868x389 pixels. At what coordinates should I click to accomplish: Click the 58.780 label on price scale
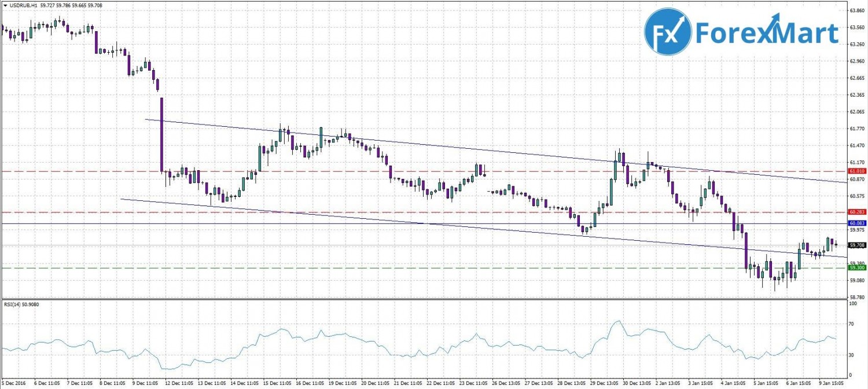tap(856, 296)
